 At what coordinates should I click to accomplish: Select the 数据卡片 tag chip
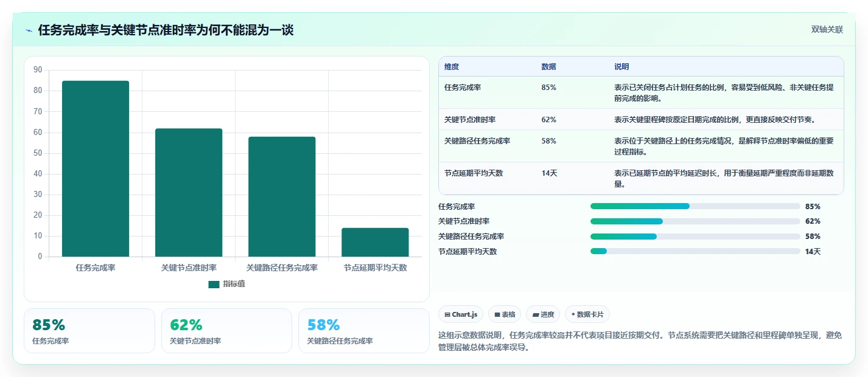587,314
